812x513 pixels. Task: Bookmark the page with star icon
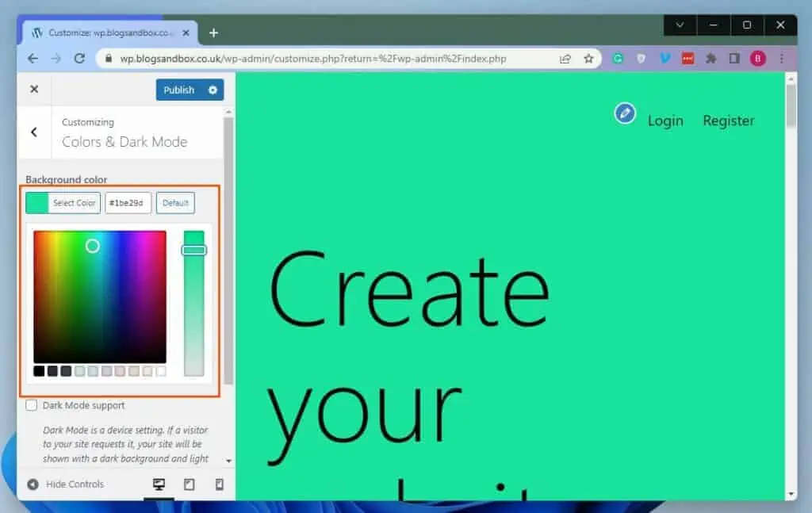coord(589,59)
